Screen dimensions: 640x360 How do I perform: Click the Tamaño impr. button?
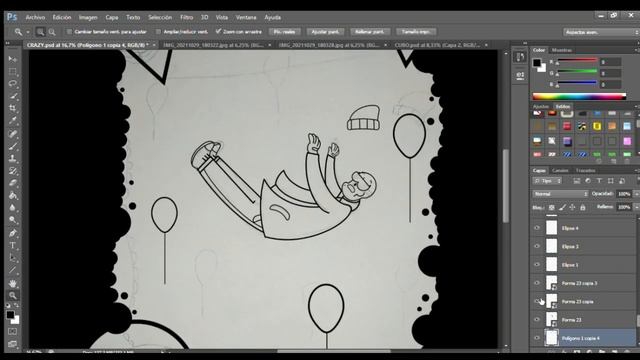point(416,32)
